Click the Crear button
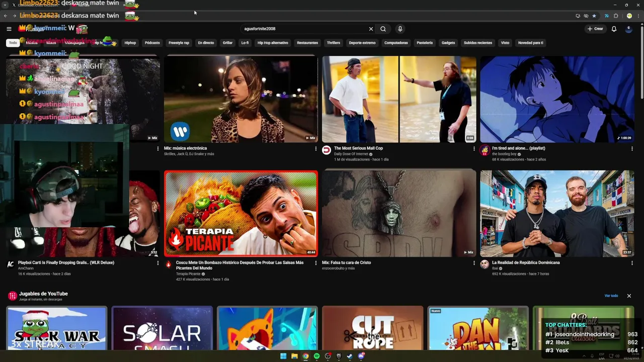This screenshot has height=362, width=644. point(595,29)
